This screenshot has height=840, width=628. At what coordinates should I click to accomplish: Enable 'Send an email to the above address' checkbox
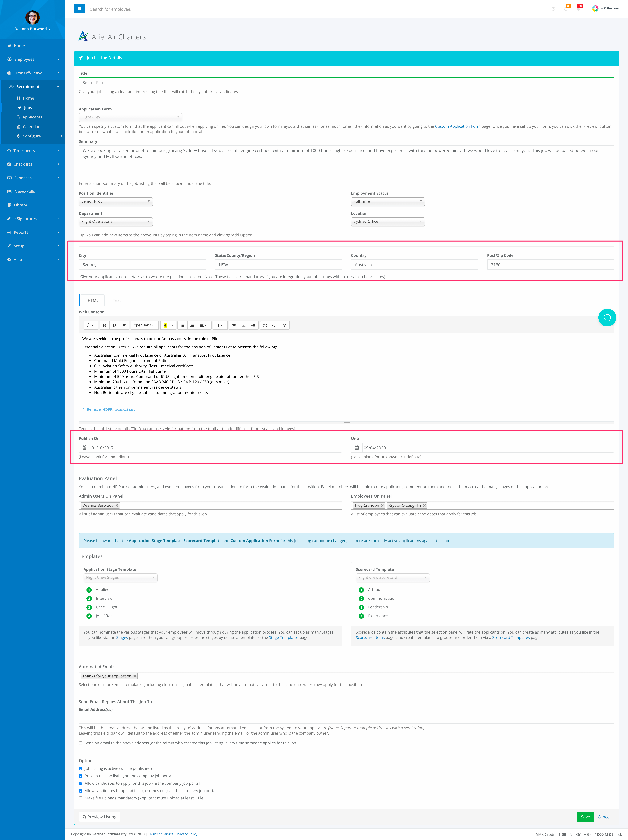click(x=80, y=743)
